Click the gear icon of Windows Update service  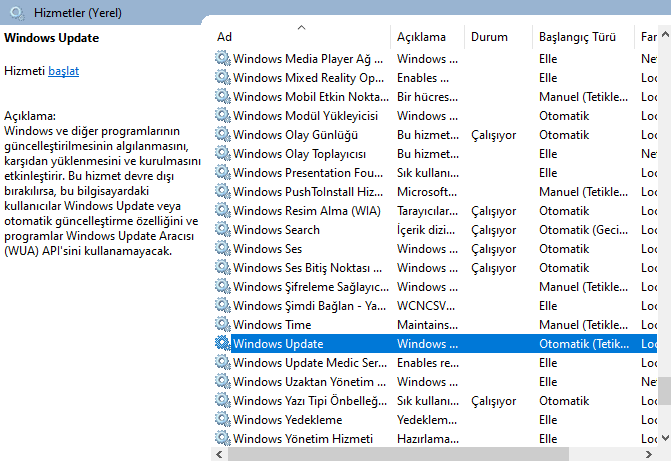tap(223, 343)
